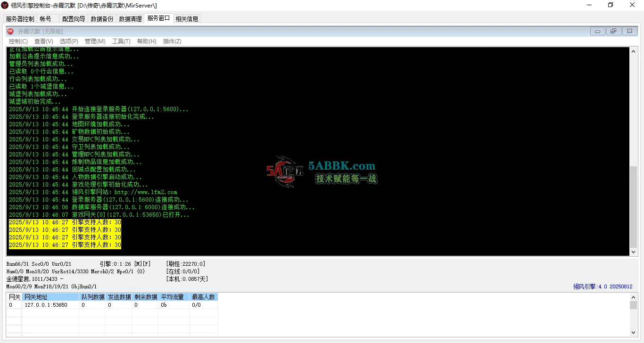Switch to the 帐号 tab
Viewport: 644px width, 343px height.
click(x=46, y=19)
